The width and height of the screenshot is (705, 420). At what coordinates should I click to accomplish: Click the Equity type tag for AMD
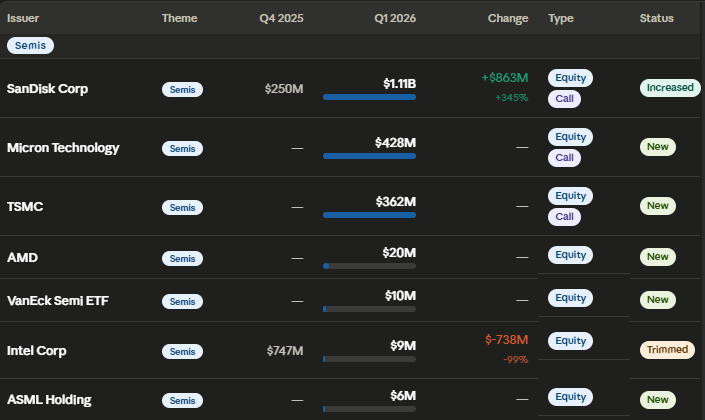click(x=570, y=255)
